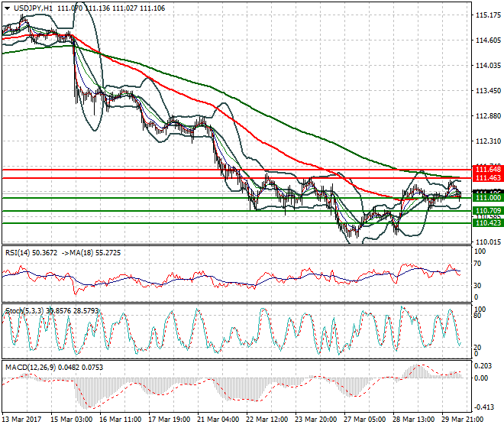Click the green 111.000 support price label
The image size is (504, 428).
pyautogui.click(x=488, y=198)
